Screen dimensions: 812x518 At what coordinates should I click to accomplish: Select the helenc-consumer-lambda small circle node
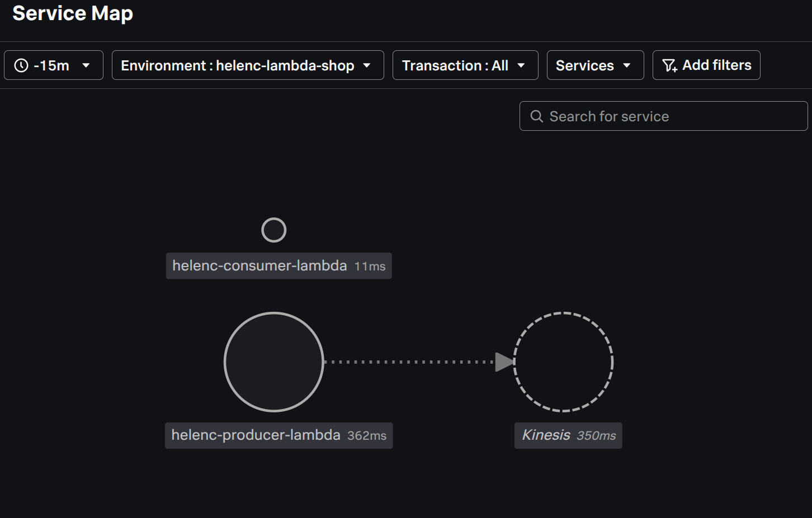tap(274, 230)
